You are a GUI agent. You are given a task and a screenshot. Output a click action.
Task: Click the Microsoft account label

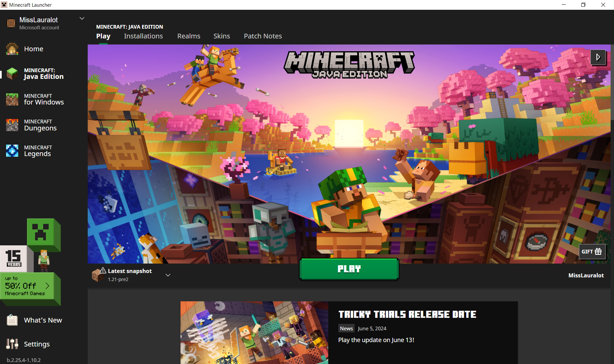pos(39,28)
